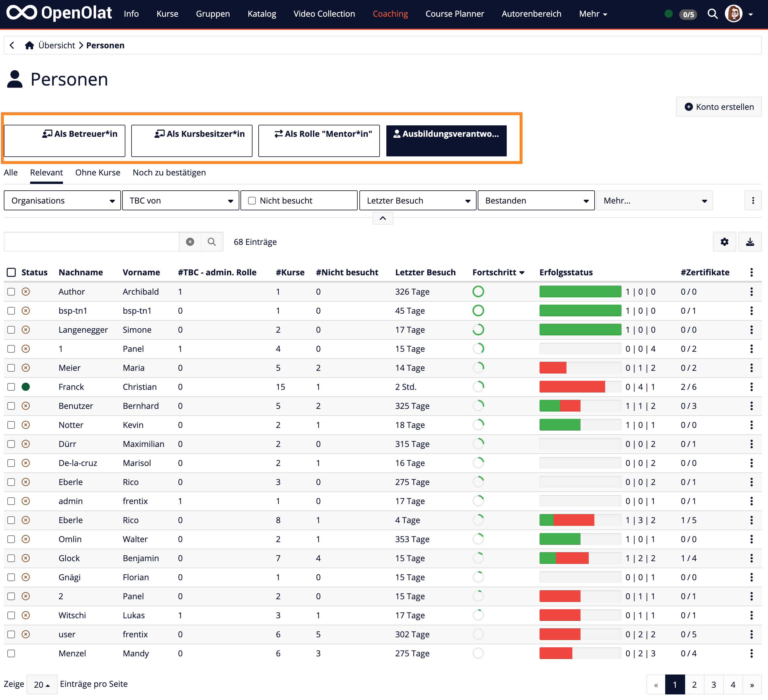Viewport: 768px width, 700px height.
Task: Switch to the Coaching menu item
Action: coord(390,14)
